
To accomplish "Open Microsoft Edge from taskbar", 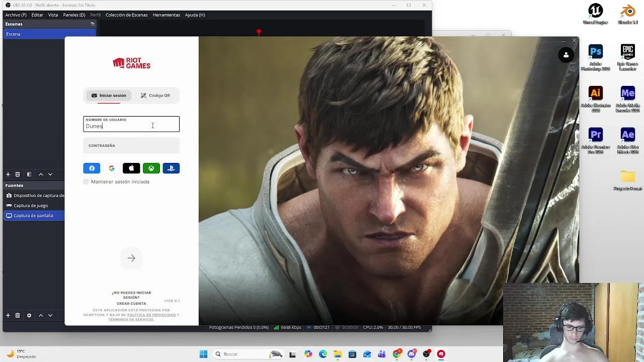I will tap(323, 354).
